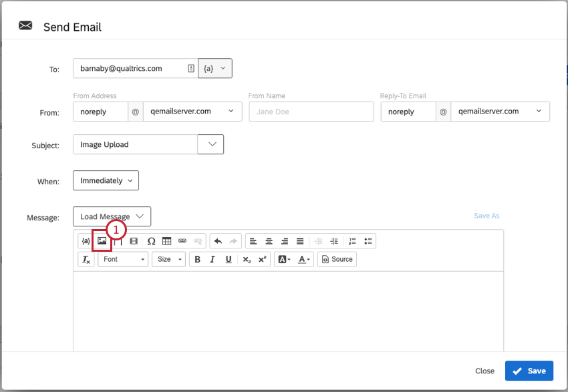Open the When scheduling dropdown showing Immediately
Screen dimensions: 568x392
(105, 180)
